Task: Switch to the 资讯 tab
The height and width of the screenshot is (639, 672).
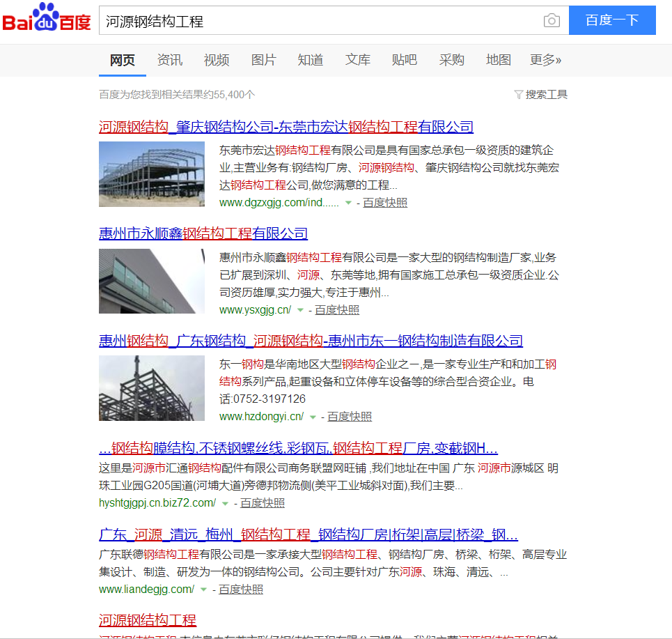Action: pos(170,60)
